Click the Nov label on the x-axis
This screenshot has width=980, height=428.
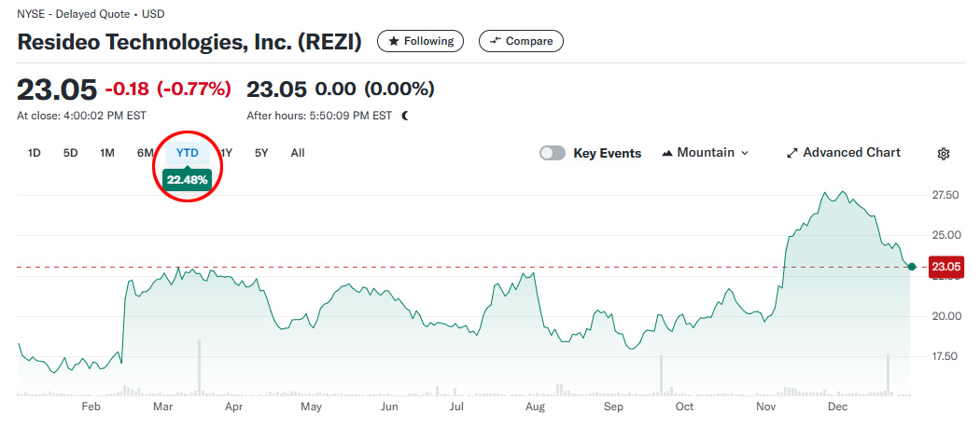(x=765, y=407)
